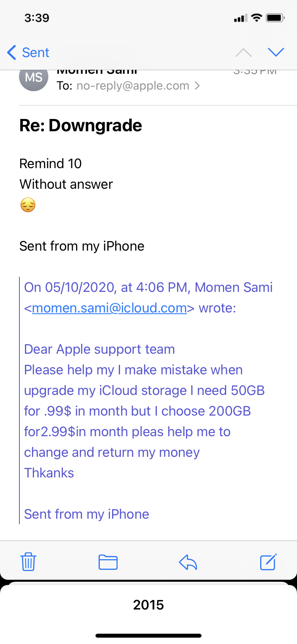Go back to the Sent mailbox

(29, 52)
